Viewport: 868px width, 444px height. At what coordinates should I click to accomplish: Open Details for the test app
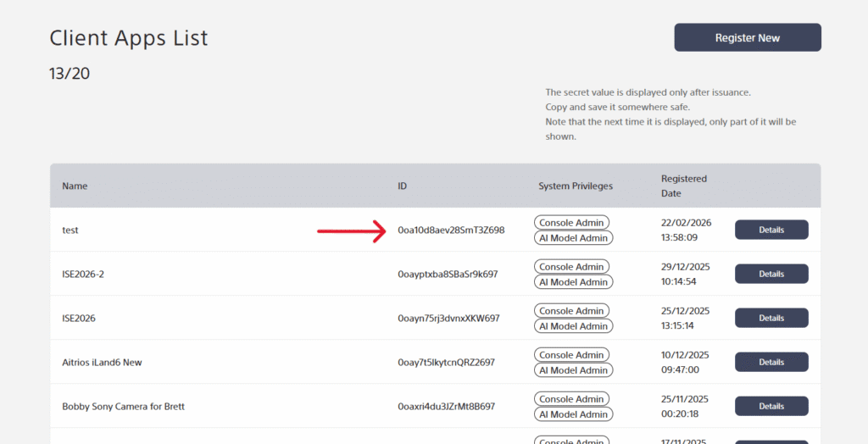pyautogui.click(x=771, y=230)
